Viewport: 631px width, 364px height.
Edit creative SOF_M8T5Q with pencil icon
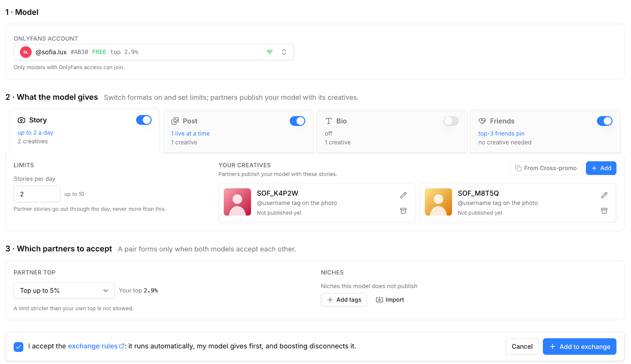(x=604, y=195)
